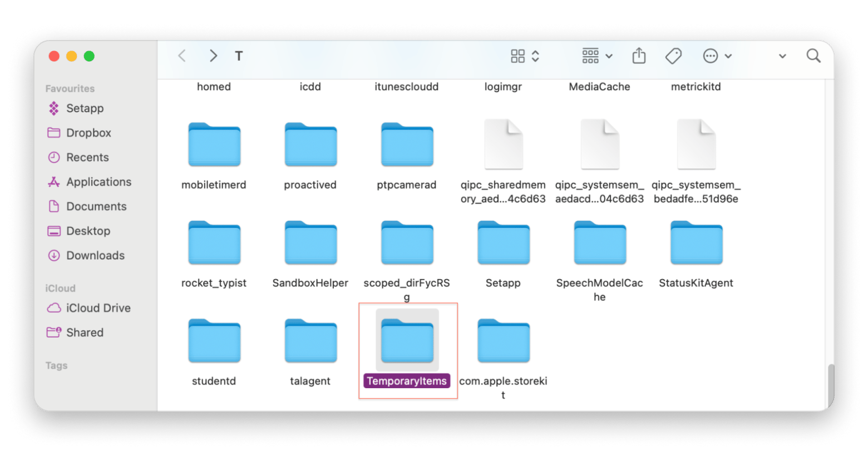Expand the Group By dropdown

pos(597,56)
